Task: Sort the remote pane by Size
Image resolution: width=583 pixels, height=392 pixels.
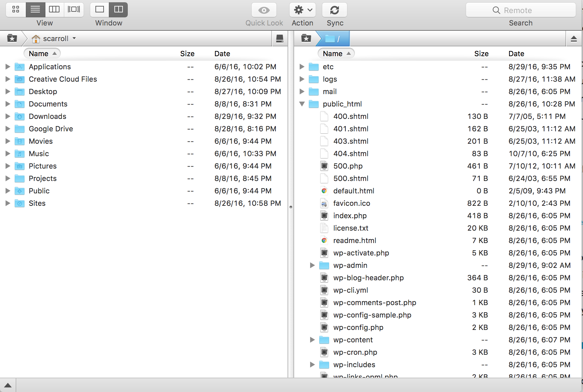Action: click(481, 54)
